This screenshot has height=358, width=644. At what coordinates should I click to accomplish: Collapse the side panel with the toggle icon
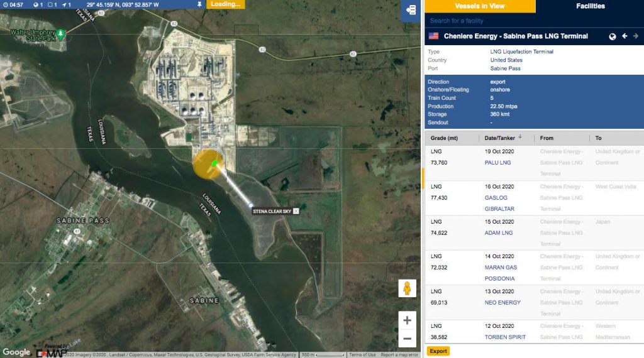[x=411, y=9]
